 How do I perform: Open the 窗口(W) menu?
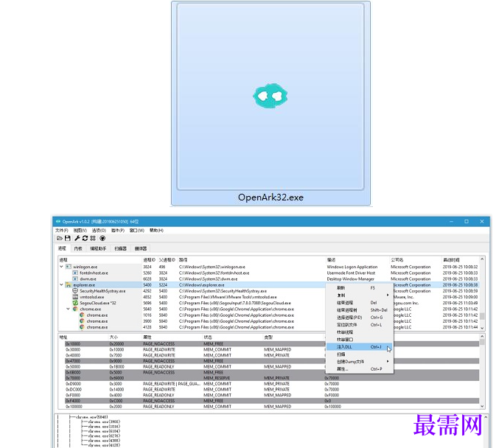point(136,230)
